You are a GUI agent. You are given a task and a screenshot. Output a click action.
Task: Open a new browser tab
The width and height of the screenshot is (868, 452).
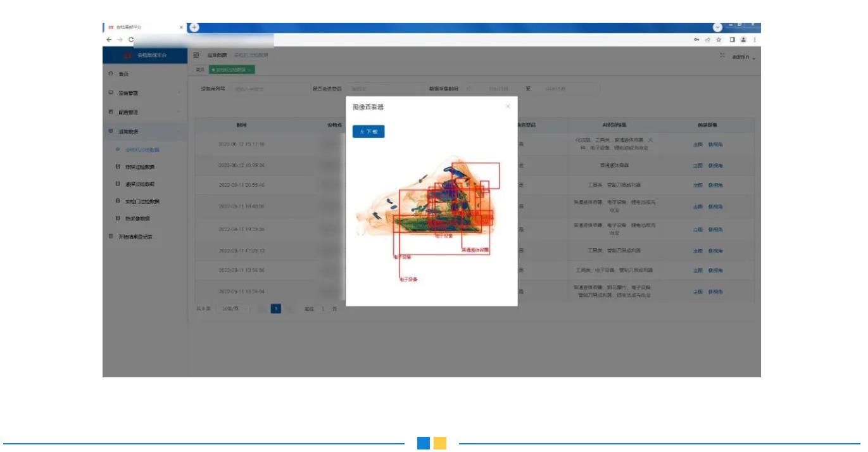[x=195, y=28]
